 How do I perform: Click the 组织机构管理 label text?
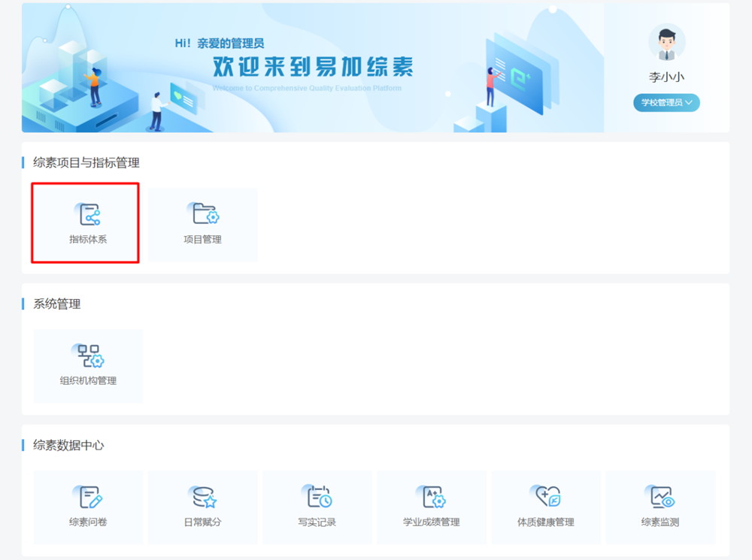(x=88, y=380)
